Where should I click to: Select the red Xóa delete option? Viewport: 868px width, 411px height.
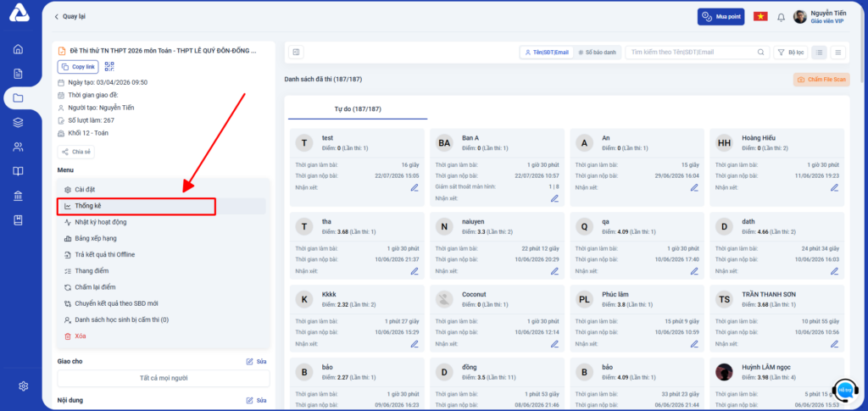click(x=162, y=336)
